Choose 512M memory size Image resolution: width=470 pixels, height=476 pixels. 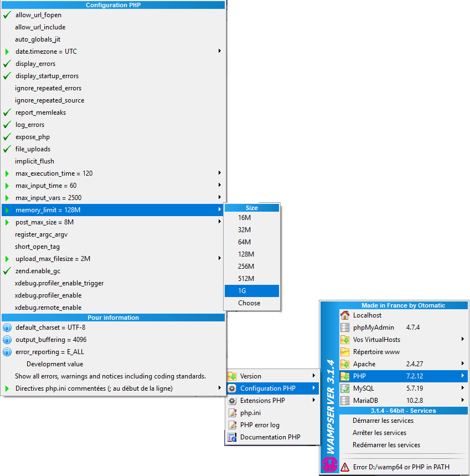pyautogui.click(x=252, y=278)
